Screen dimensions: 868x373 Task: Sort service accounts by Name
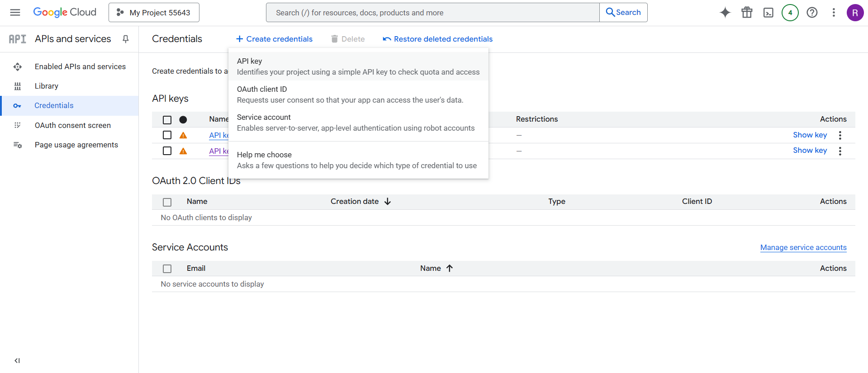point(431,268)
